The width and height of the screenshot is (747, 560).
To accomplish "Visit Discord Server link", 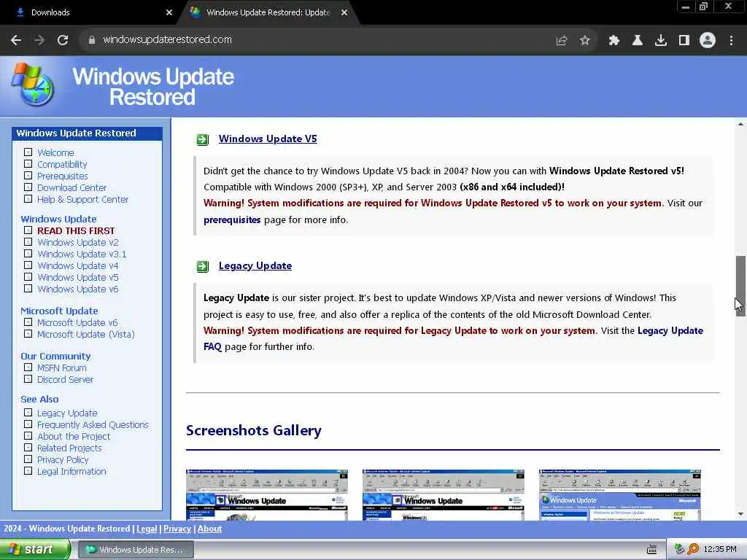I will coord(65,379).
